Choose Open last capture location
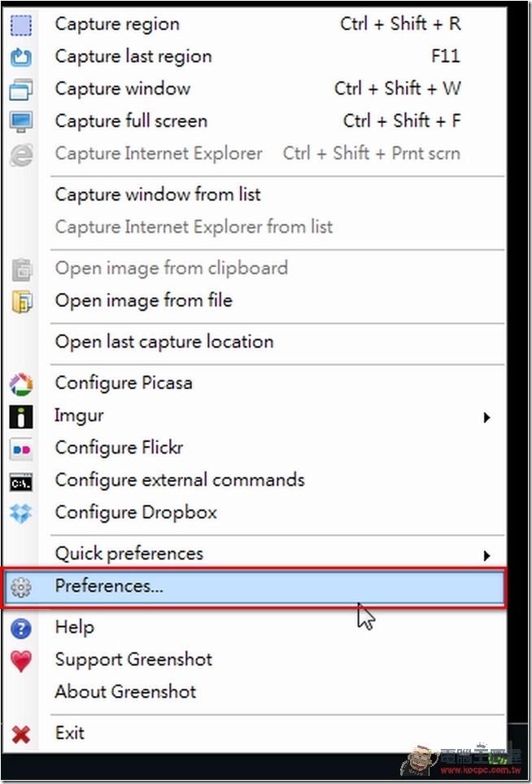This screenshot has height=784, width=532. click(164, 342)
